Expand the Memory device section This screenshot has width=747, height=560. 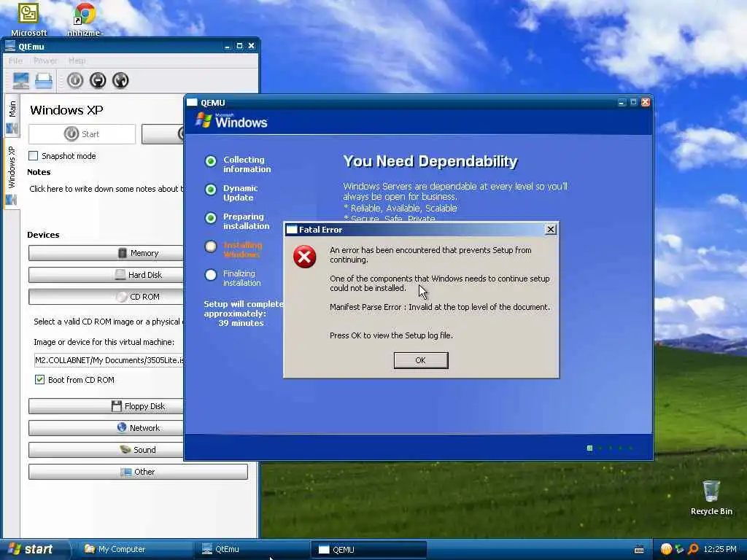106,253
